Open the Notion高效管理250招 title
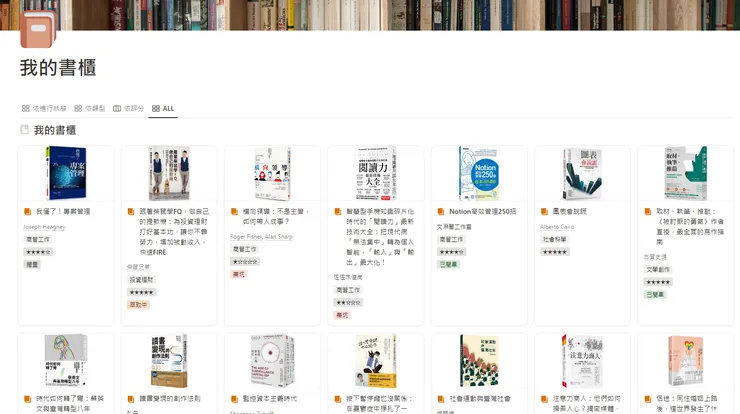The image size is (740, 414). 482,211
